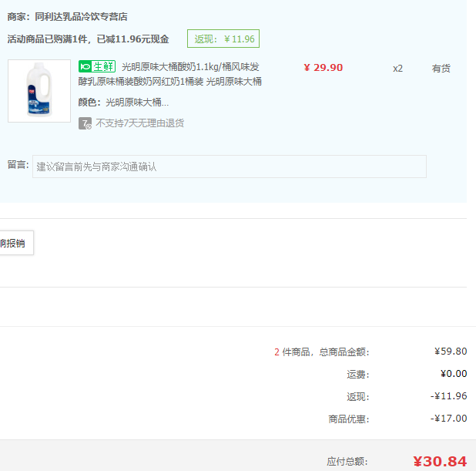Viewport: 476px width, 471px height.
Task: Click the total goods amount ¥59.80
Action: click(451, 352)
